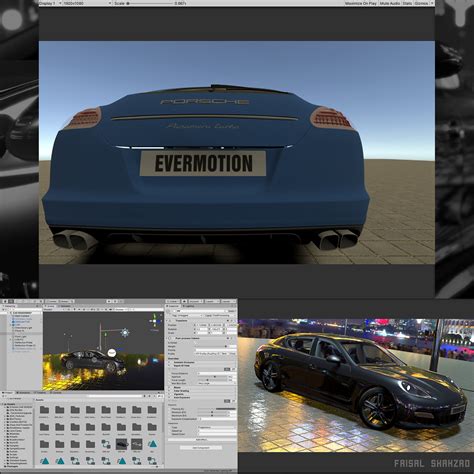Select the first folder in Assets grid
Image resolution: width=474 pixels, height=474 pixels.
click(x=44, y=410)
